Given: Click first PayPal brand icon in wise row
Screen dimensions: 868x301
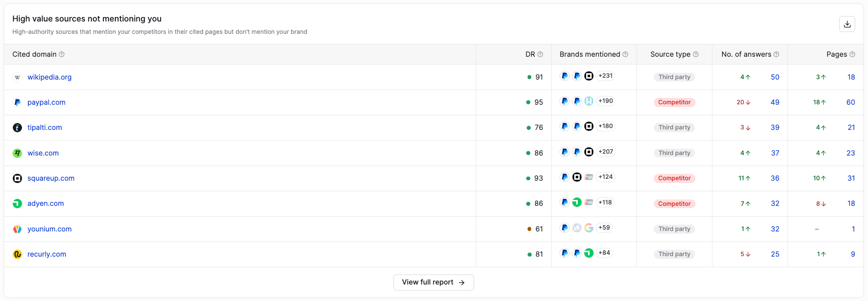Looking at the screenshot, I should 565,152.
